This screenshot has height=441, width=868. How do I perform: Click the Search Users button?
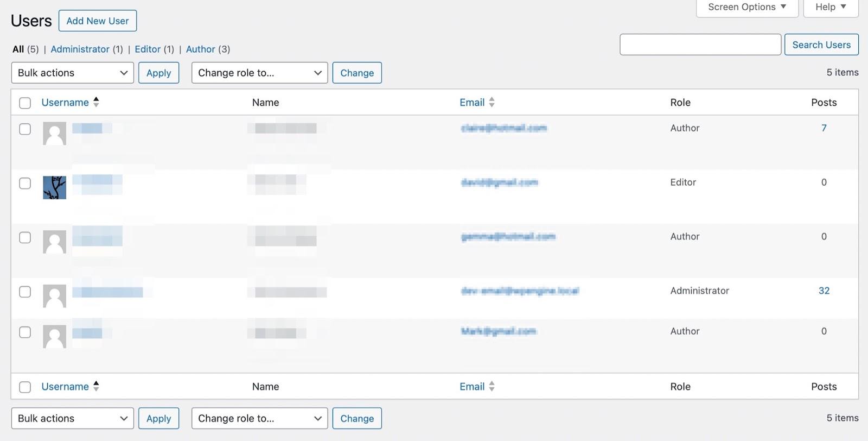pyautogui.click(x=821, y=45)
